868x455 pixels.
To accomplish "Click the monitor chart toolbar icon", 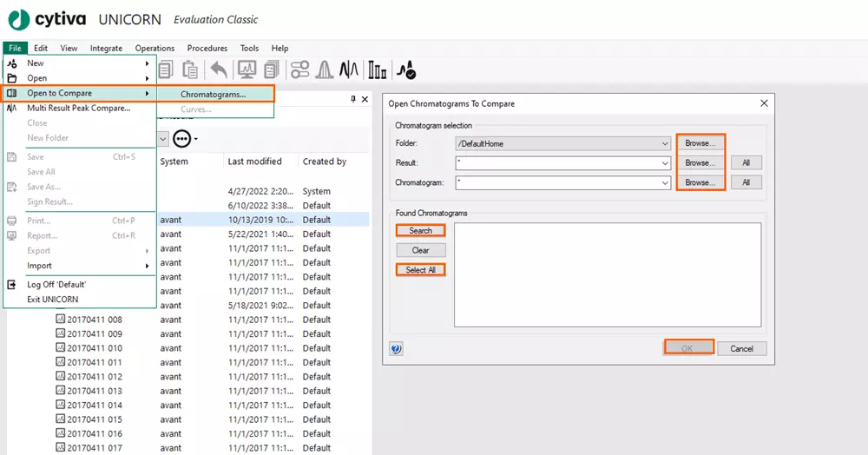I will coord(247,69).
